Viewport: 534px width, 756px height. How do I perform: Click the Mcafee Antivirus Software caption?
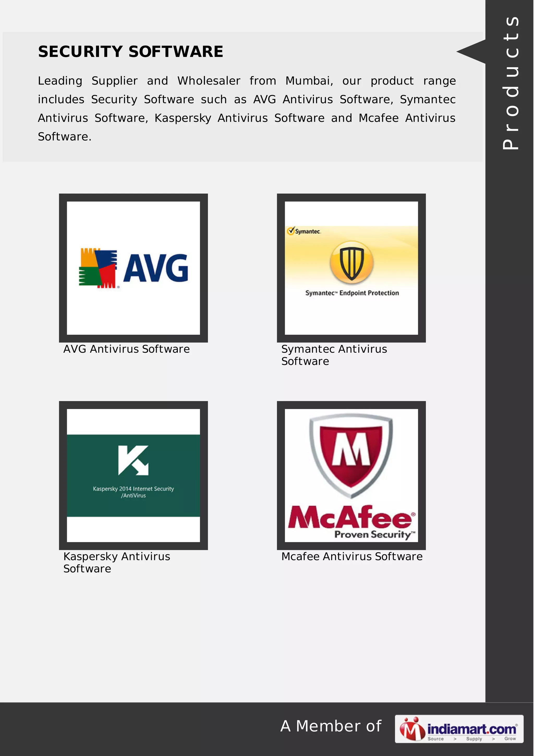(352, 556)
